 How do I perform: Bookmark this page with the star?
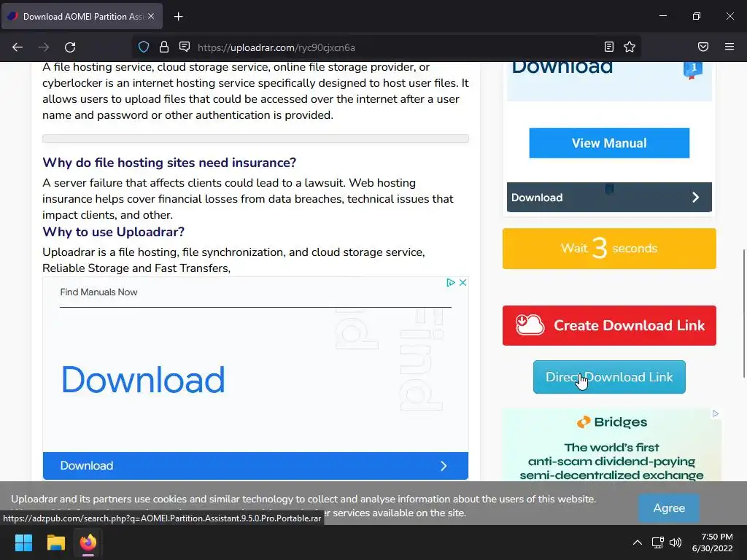coord(630,47)
